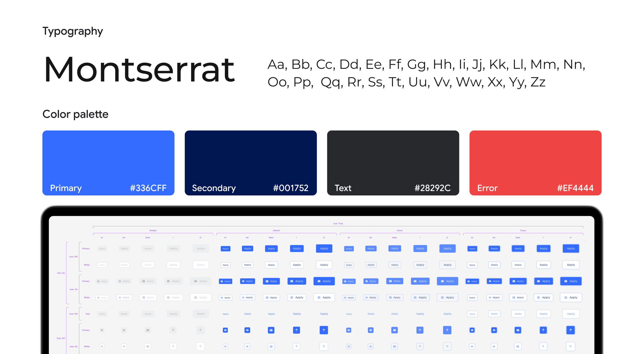This screenshot has width=644, height=354.
Task: Click the Disable xl Primary up-arrow icon button
Action: click(200, 330)
